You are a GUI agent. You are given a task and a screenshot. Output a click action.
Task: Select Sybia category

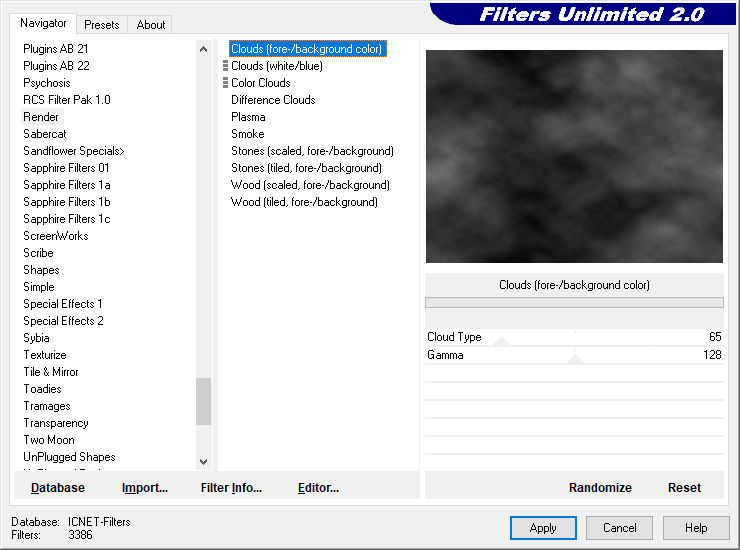click(x=36, y=338)
